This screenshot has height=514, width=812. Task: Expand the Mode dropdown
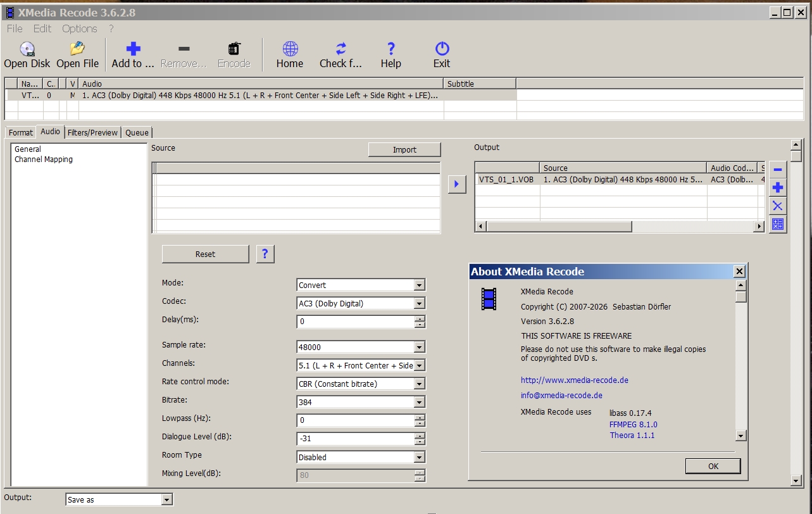419,285
